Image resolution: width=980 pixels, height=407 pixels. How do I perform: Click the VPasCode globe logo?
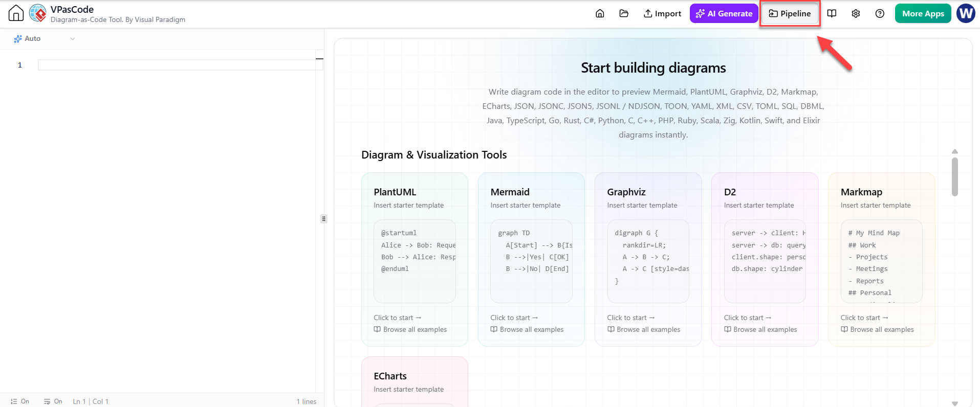coord(38,13)
